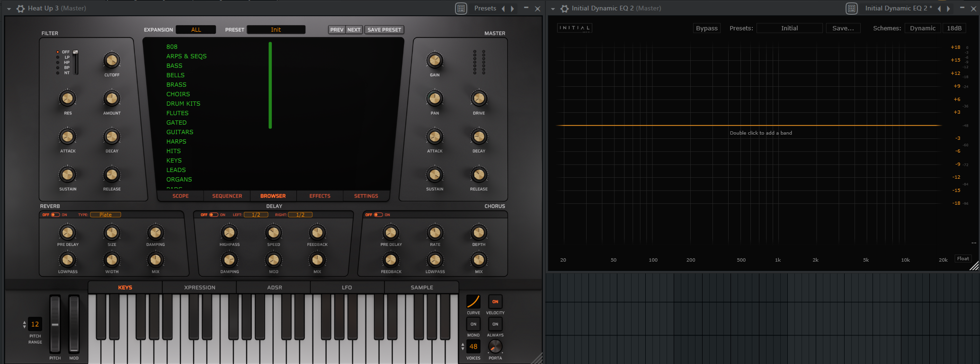Switch to the XPRESSION tab
The height and width of the screenshot is (364, 980).
pyautogui.click(x=199, y=287)
